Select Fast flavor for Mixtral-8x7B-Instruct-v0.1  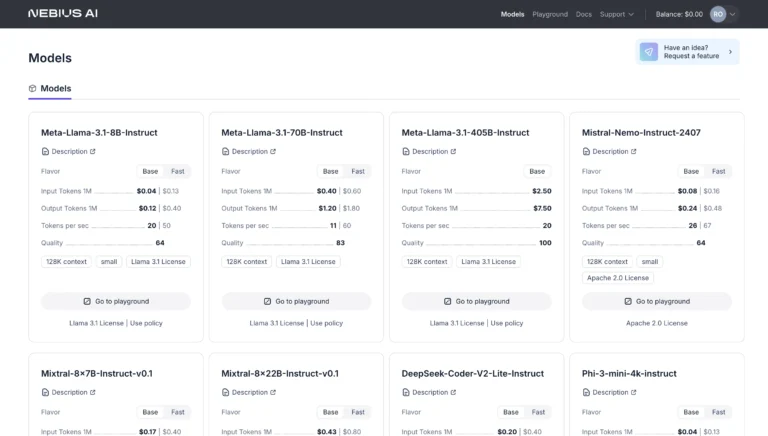(x=178, y=412)
